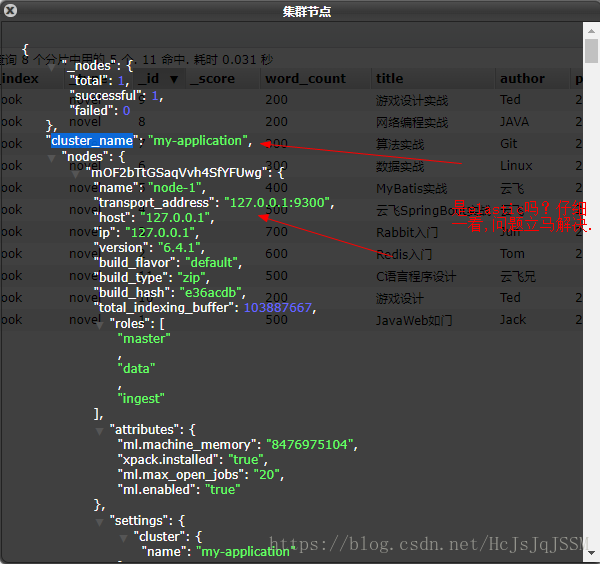This screenshot has height=564, width=600.
Task: Click the Redis入门 title cell in background table
Action: click(x=404, y=254)
